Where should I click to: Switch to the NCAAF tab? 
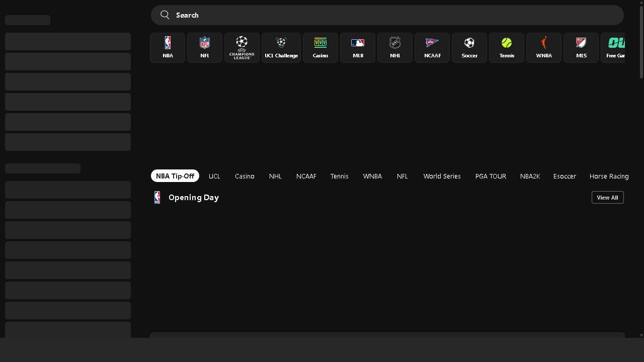(306, 176)
